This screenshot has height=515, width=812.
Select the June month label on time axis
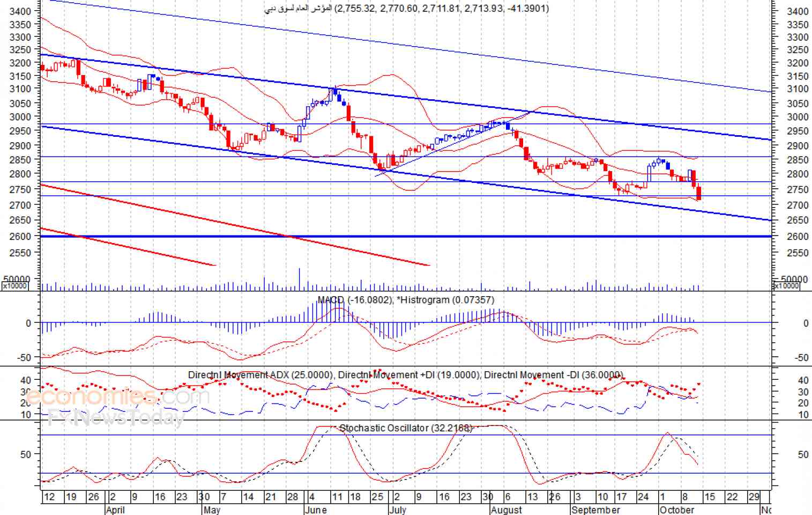pos(316,509)
